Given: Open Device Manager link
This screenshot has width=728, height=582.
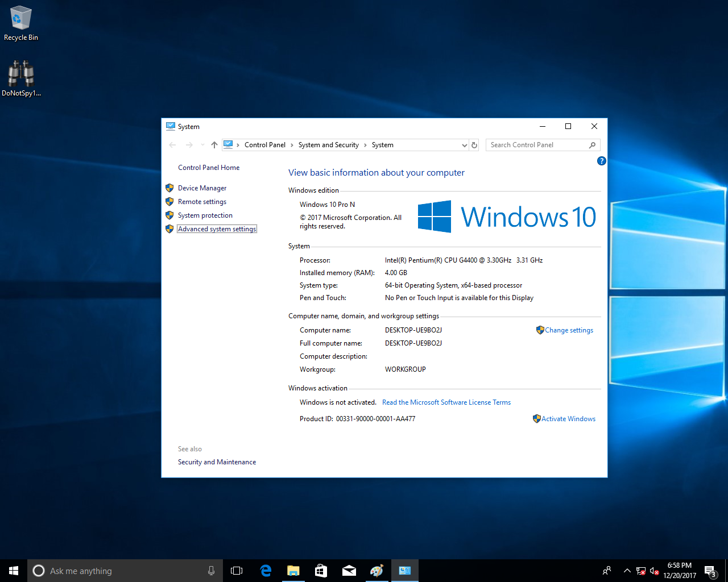Looking at the screenshot, I should (x=202, y=188).
